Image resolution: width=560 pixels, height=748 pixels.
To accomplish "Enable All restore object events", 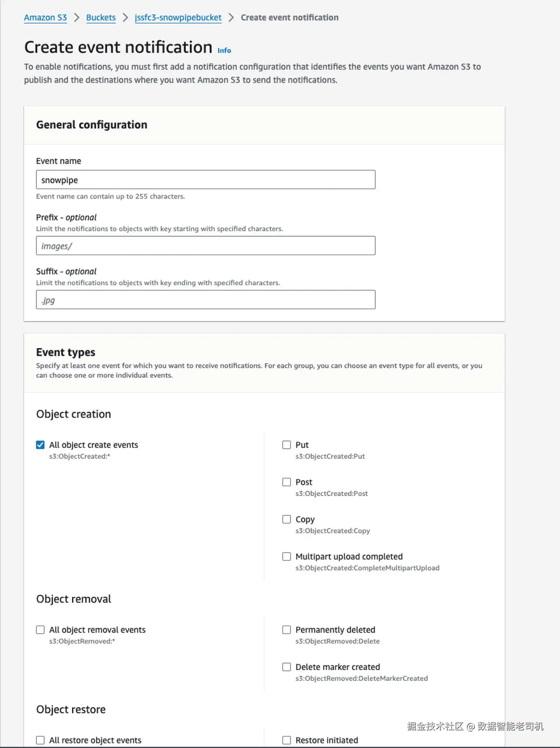I will pyautogui.click(x=40, y=740).
